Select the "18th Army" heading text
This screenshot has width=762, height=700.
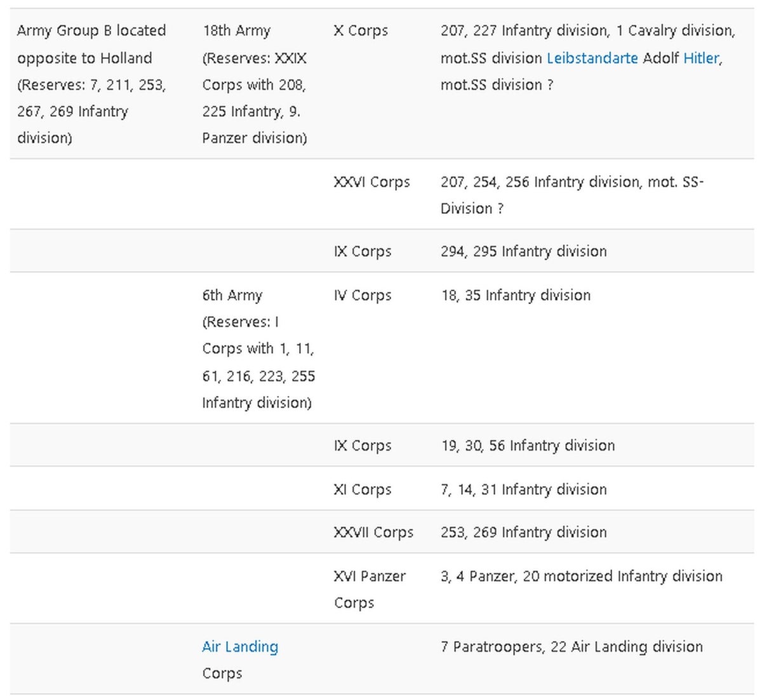[236, 30]
